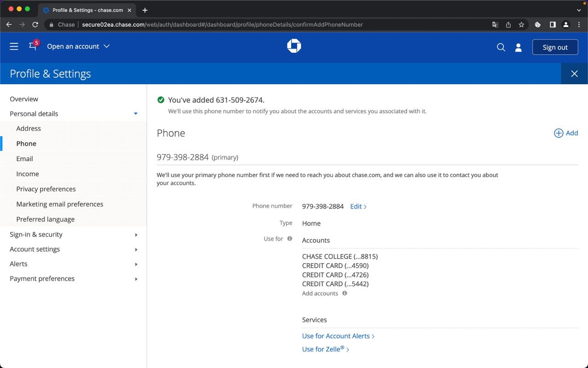
Task: Open the search magnifier icon
Action: (x=501, y=47)
